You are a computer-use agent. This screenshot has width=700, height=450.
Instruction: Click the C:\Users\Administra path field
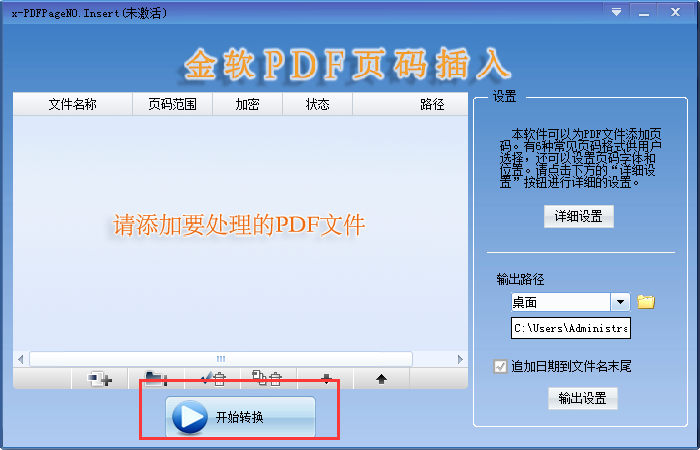tap(571, 328)
